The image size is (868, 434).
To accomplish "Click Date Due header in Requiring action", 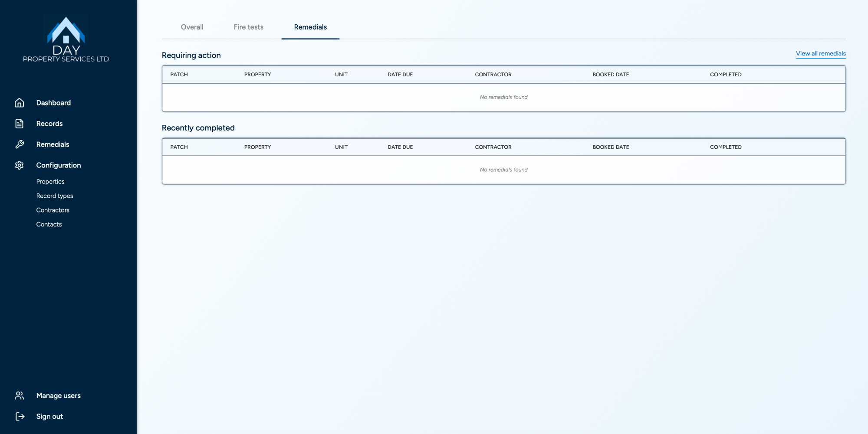I will pyautogui.click(x=400, y=75).
